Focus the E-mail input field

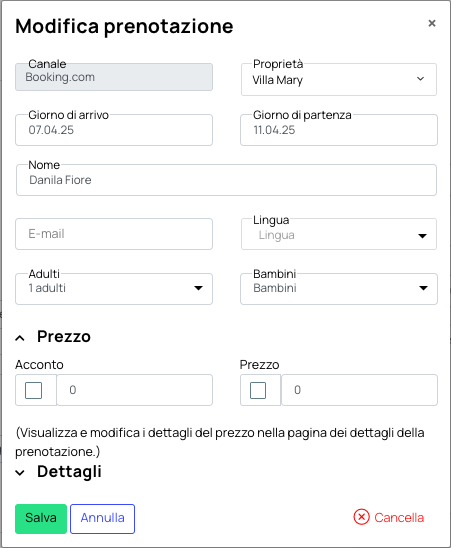114,234
